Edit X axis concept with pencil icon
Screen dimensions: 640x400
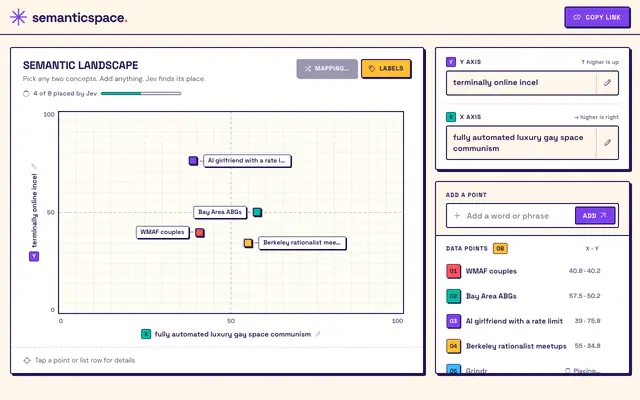[x=607, y=142]
